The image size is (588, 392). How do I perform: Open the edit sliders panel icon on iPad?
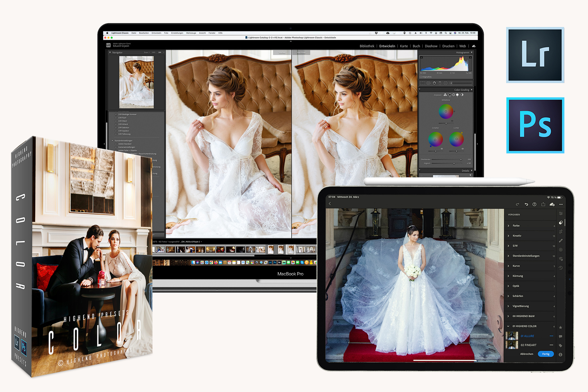pyautogui.click(x=561, y=213)
